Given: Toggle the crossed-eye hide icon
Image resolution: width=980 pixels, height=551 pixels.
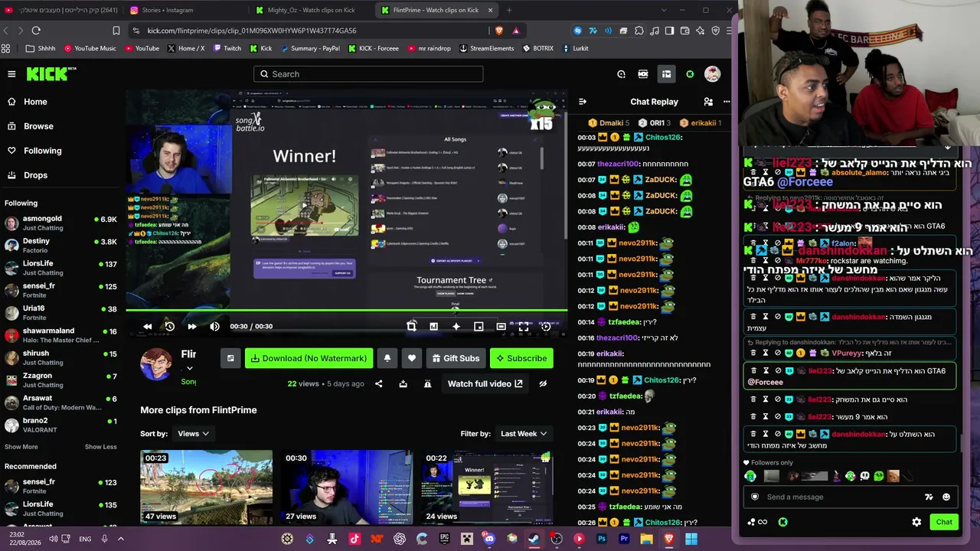Looking at the screenshot, I should tap(543, 384).
